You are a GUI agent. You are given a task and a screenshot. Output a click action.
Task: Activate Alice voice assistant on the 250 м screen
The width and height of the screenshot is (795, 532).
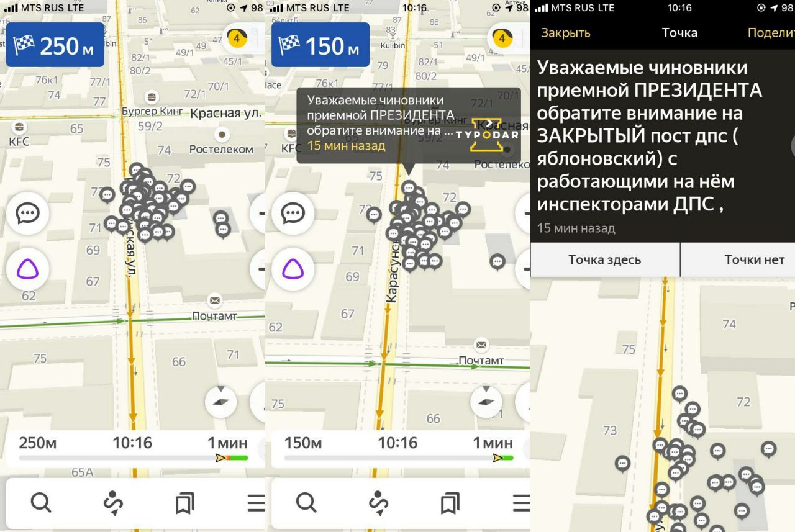pos(28,269)
